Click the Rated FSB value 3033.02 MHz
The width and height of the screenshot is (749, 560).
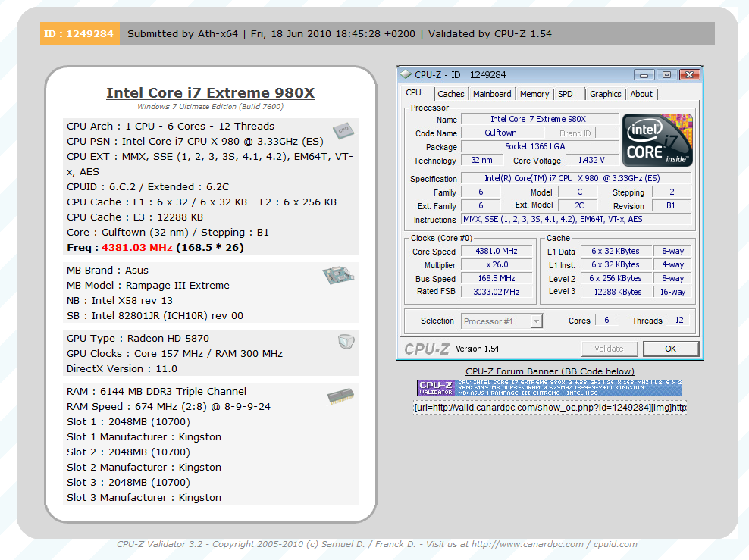pos(497,293)
